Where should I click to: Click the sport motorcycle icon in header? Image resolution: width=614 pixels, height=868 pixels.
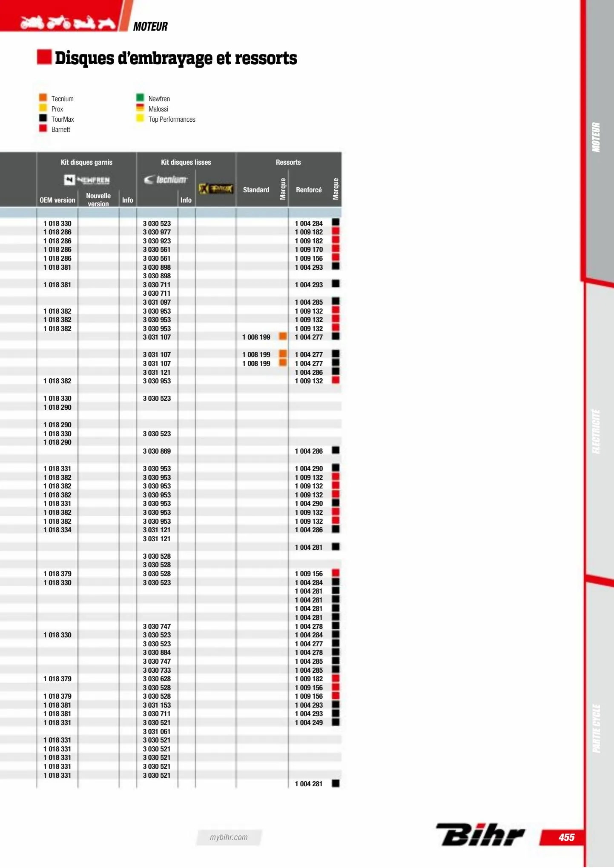[x=32, y=23]
